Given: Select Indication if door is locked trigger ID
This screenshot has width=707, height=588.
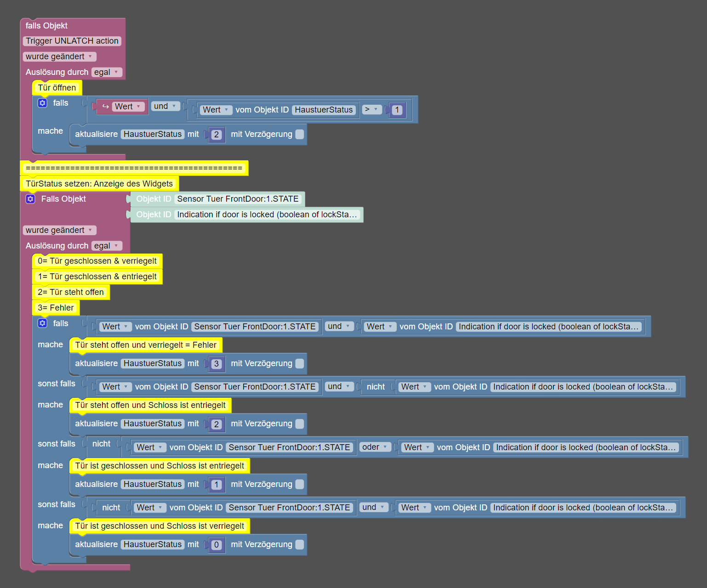Looking at the screenshot, I should tap(267, 215).
